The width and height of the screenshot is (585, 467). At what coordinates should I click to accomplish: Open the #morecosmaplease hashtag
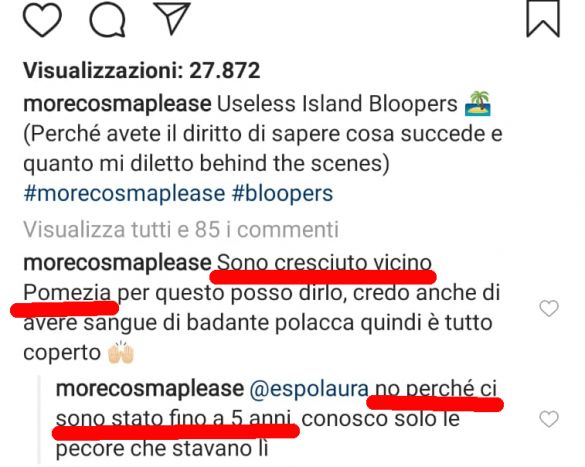coord(124,194)
